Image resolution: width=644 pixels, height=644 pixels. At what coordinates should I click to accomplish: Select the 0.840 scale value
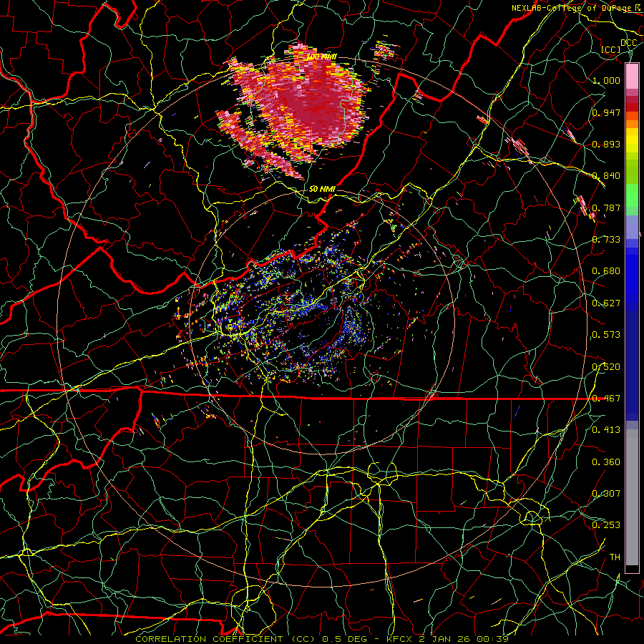(x=606, y=176)
